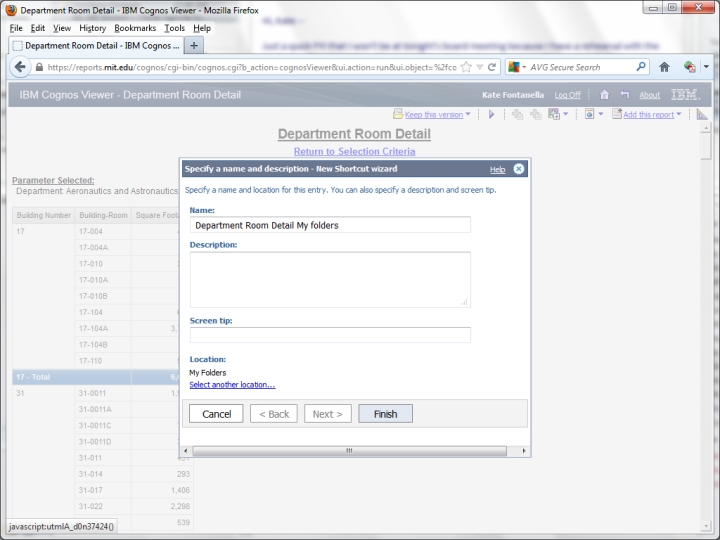The height and width of the screenshot is (540, 720).
Task: Open the AVG search engine dropdown
Action: [x=518, y=67]
